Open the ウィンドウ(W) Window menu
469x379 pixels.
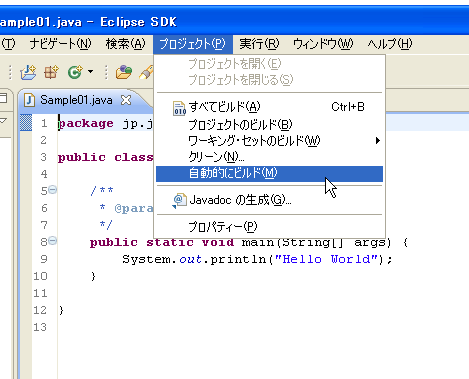pyautogui.click(x=323, y=44)
